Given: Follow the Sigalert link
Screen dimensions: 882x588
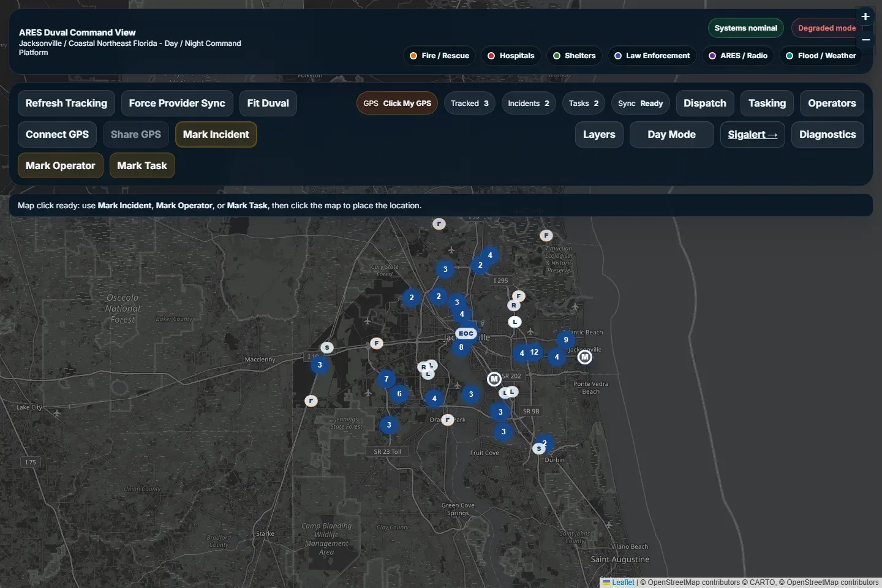Looking at the screenshot, I should (753, 135).
